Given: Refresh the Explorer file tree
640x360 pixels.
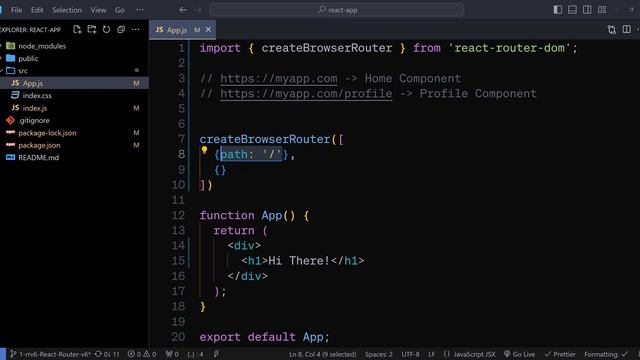Looking at the screenshot, I should pyautogui.click(x=107, y=29).
